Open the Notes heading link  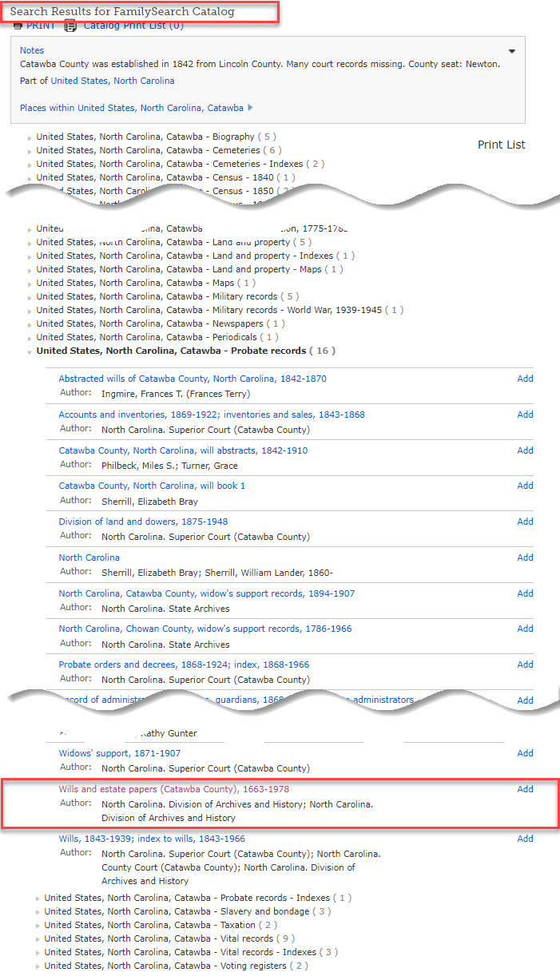click(32, 50)
